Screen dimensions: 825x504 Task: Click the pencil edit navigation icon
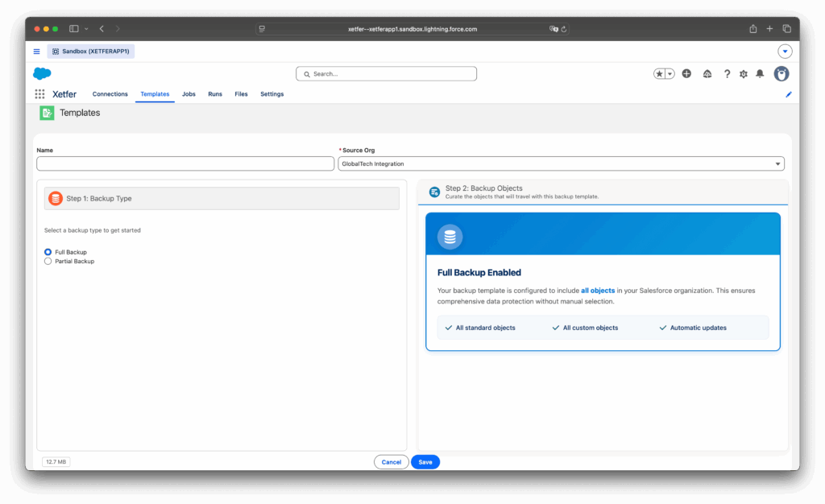[788, 94]
